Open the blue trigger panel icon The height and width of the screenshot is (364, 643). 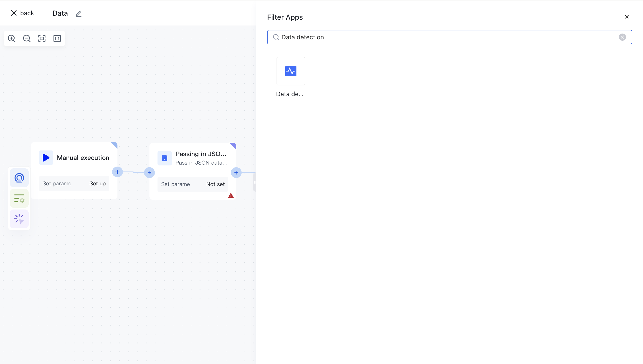[19, 178]
